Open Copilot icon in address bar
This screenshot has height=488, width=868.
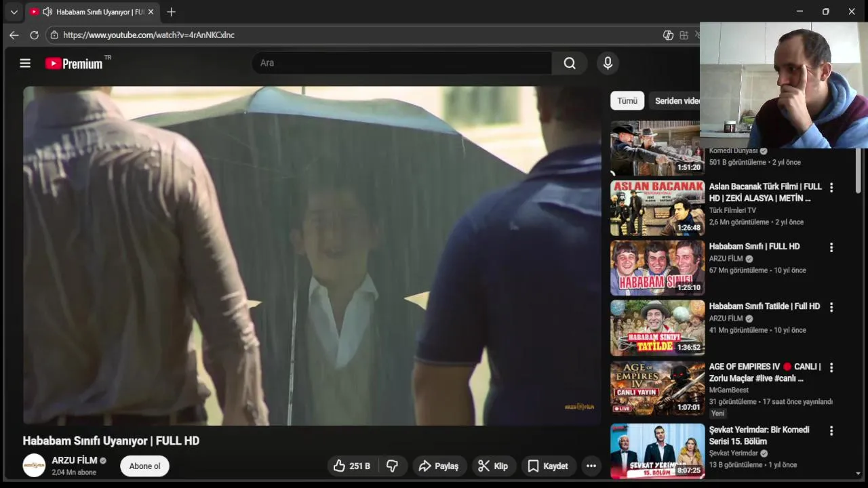pyautogui.click(x=668, y=35)
